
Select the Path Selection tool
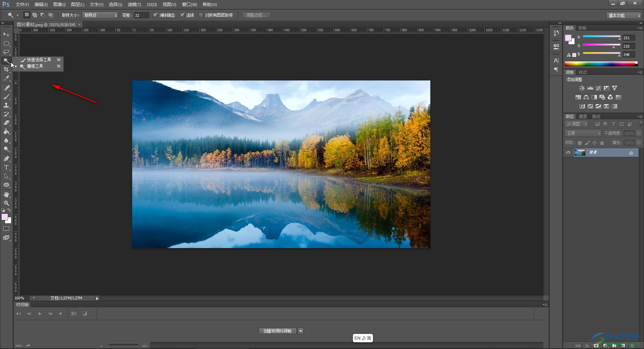click(x=6, y=176)
